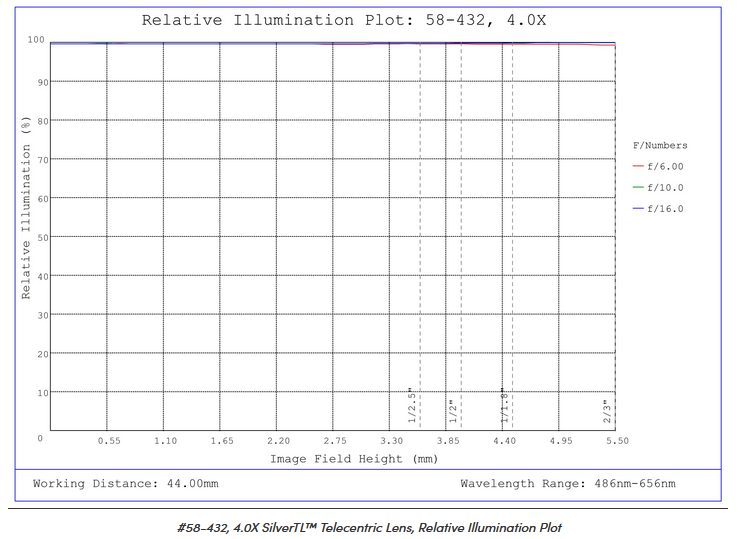Image resolution: width=748 pixels, height=539 pixels.
Task: Select the 'Relative Illumination (%)' y-axis label
Action: click(27, 207)
